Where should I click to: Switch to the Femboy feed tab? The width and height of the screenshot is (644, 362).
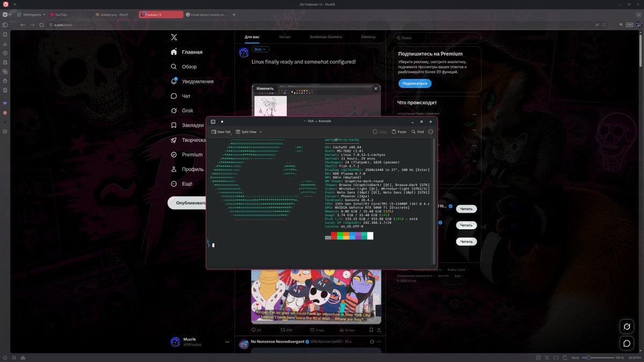369,37
